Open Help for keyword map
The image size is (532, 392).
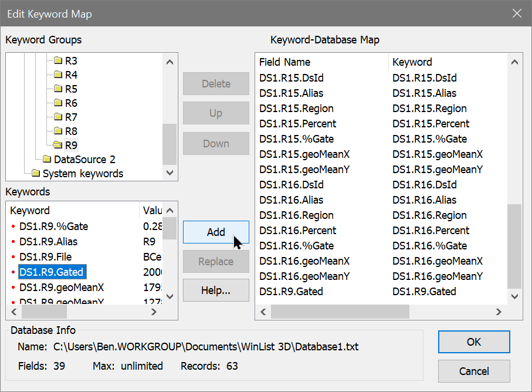[216, 290]
